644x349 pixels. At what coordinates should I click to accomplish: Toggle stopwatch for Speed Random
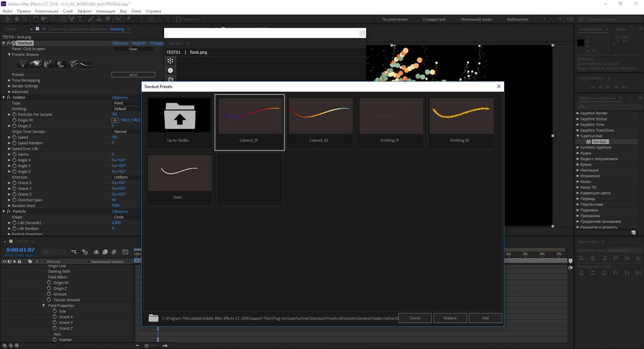coord(14,143)
